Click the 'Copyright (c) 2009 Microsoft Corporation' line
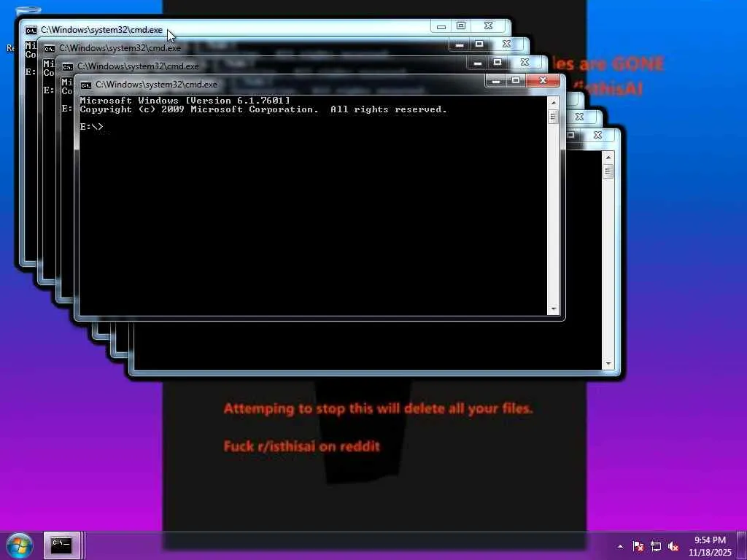The height and width of the screenshot is (560, 747). pyautogui.click(x=263, y=109)
